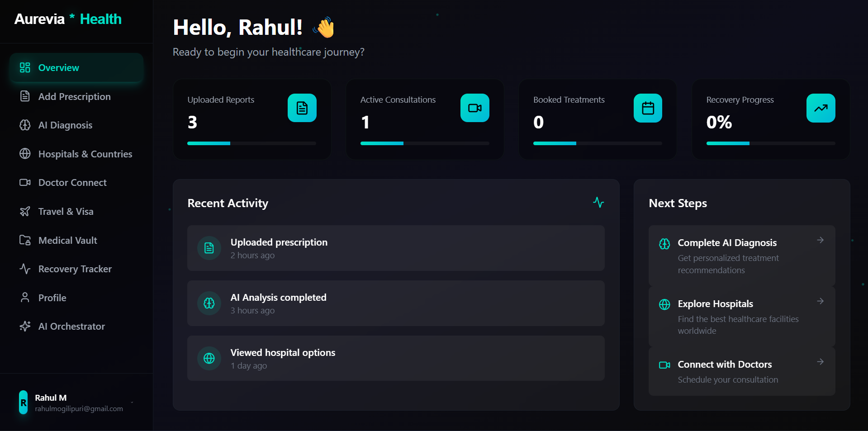
Task: Click the Recovery Progress trending arrow icon
Action: [821, 108]
